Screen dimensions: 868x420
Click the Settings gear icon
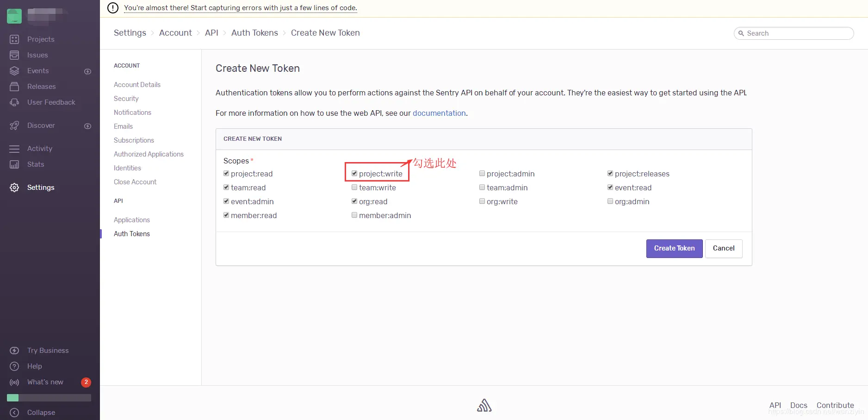point(14,188)
